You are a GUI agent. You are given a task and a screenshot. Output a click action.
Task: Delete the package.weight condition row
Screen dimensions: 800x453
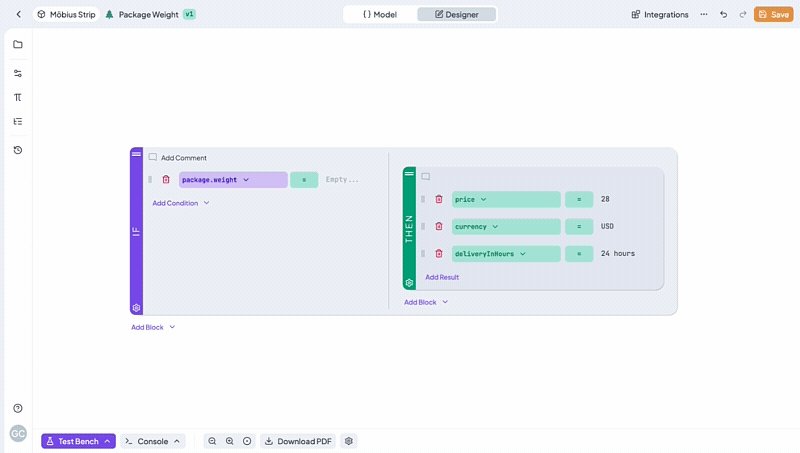(166, 180)
